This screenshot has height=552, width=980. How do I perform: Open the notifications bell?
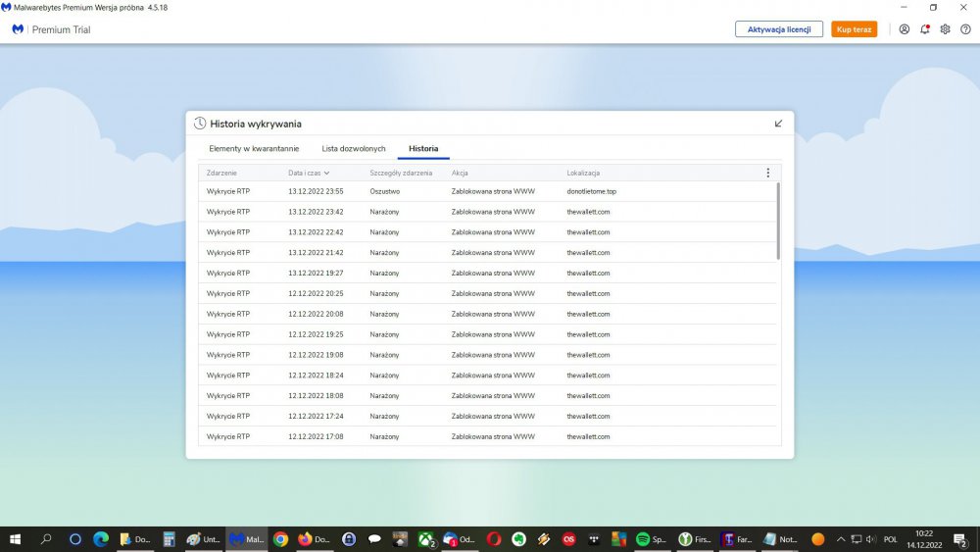(x=925, y=29)
